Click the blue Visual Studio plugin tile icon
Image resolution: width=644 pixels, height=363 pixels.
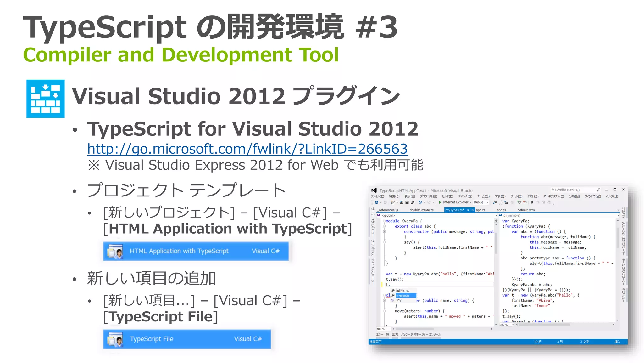pyautogui.click(x=46, y=99)
